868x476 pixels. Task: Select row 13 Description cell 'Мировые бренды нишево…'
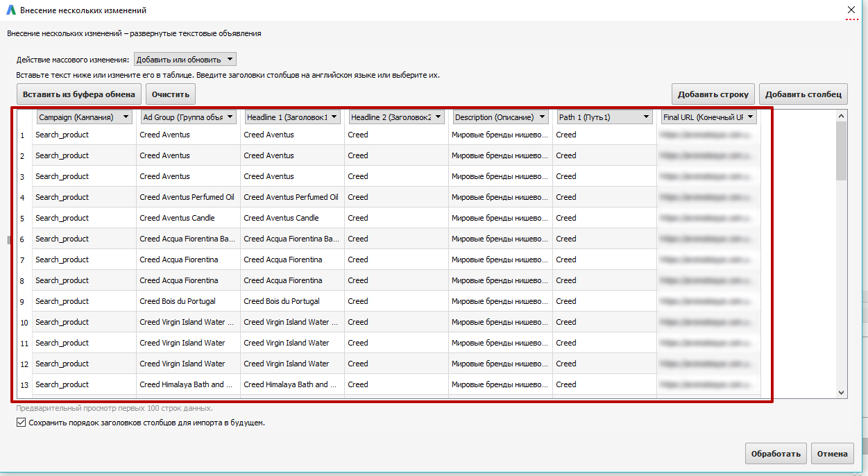click(500, 384)
